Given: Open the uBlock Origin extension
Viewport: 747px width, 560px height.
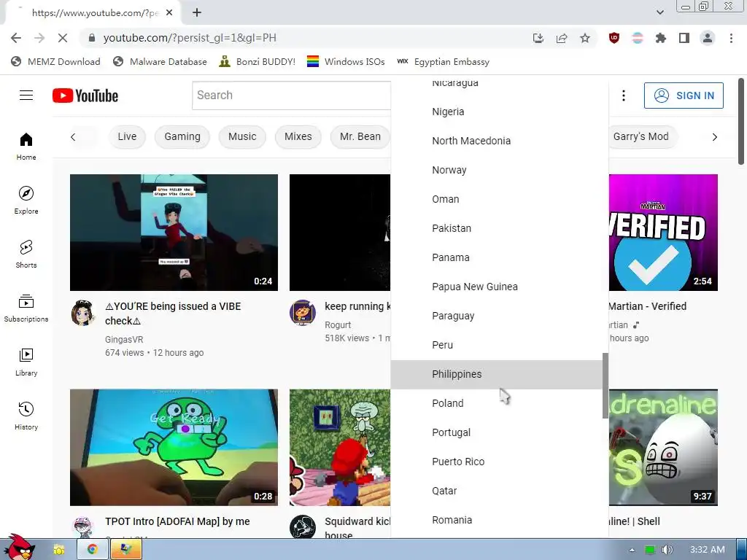Looking at the screenshot, I should [x=614, y=38].
